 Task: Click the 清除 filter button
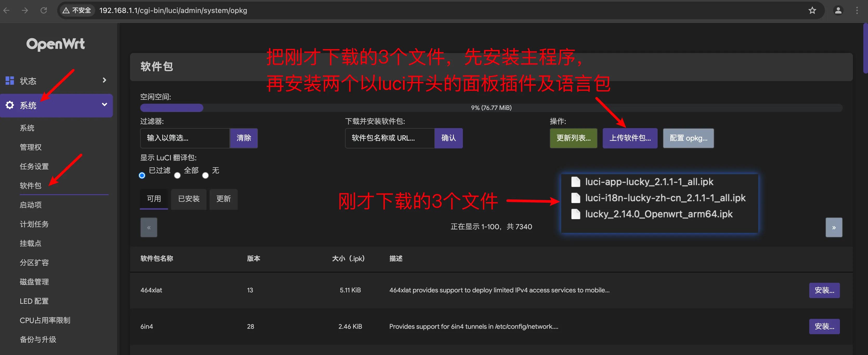244,138
